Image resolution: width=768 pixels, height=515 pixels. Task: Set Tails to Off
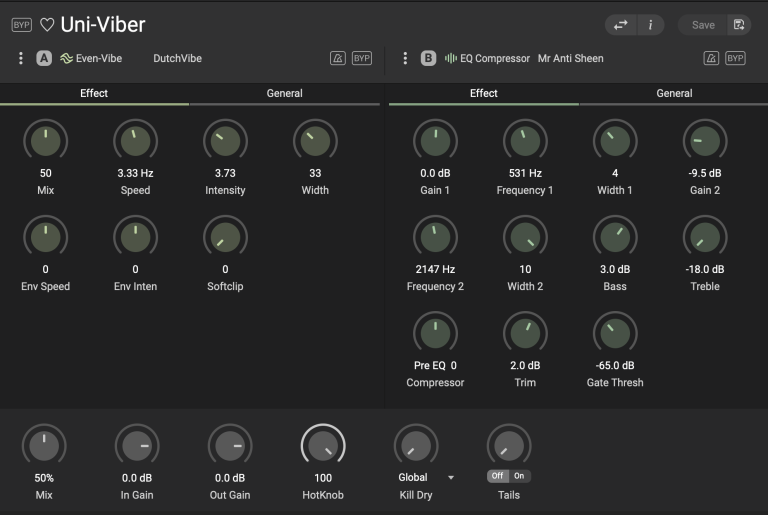[497, 476]
